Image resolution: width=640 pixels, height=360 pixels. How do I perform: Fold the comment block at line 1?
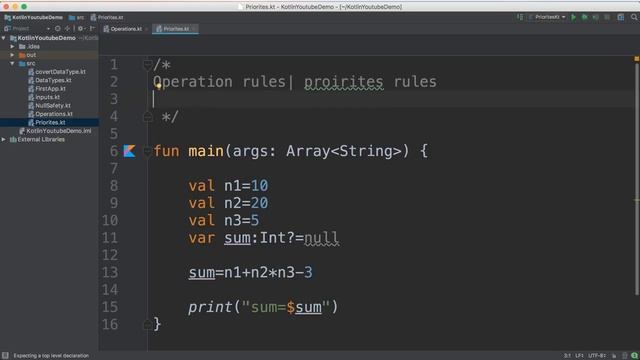147,64
